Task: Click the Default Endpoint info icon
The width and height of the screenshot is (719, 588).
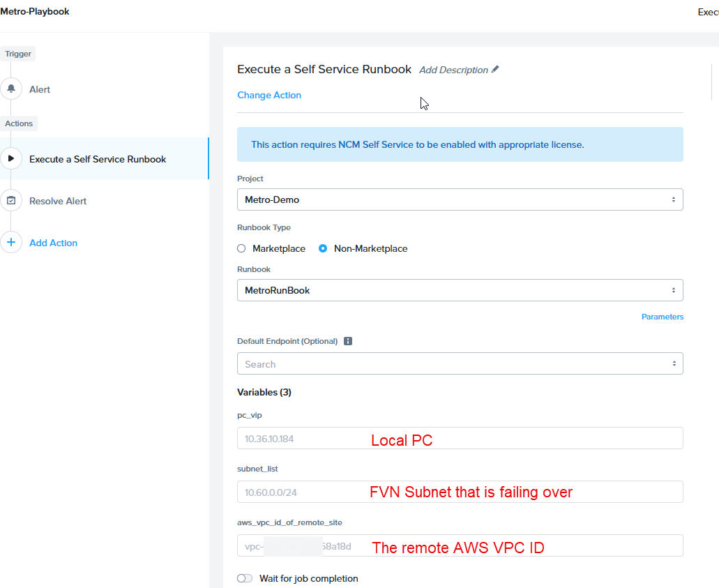Action: click(x=348, y=342)
